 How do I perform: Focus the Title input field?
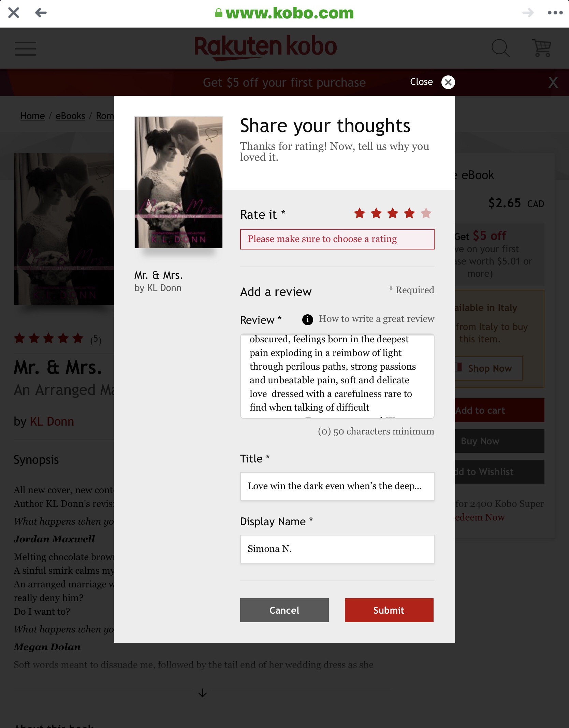pyautogui.click(x=337, y=486)
